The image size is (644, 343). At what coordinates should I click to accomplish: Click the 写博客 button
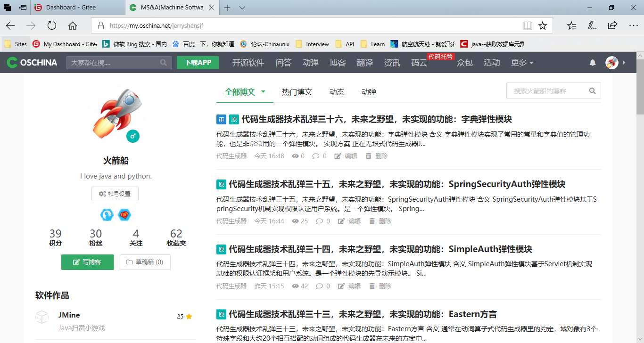pyautogui.click(x=87, y=262)
